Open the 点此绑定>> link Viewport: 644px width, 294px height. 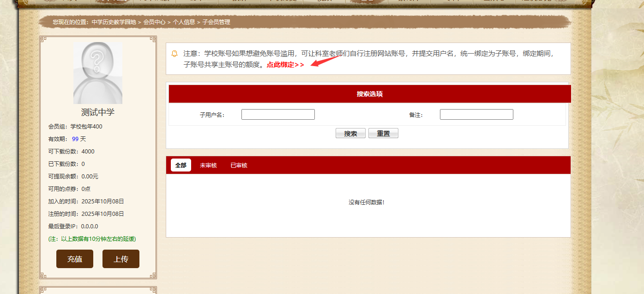[285, 65]
